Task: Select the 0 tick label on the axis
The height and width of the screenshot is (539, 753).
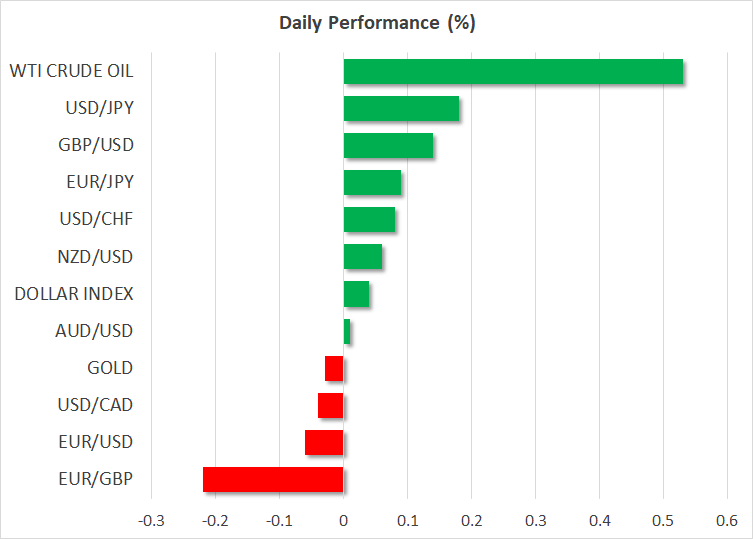Action: [343, 521]
